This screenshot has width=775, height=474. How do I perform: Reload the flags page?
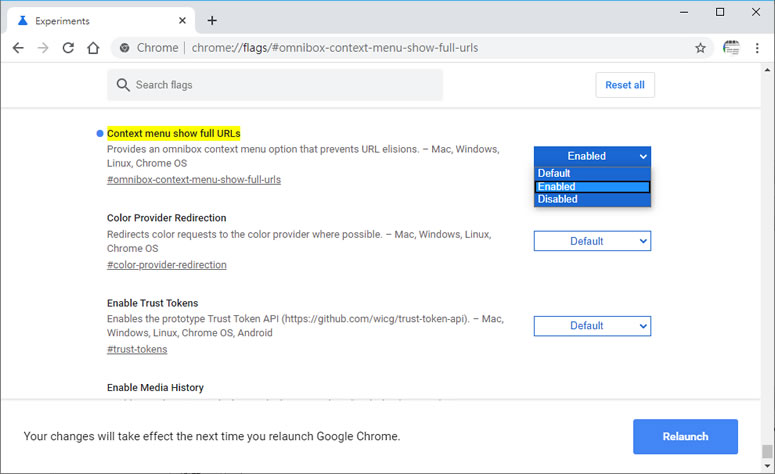[x=68, y=48]
